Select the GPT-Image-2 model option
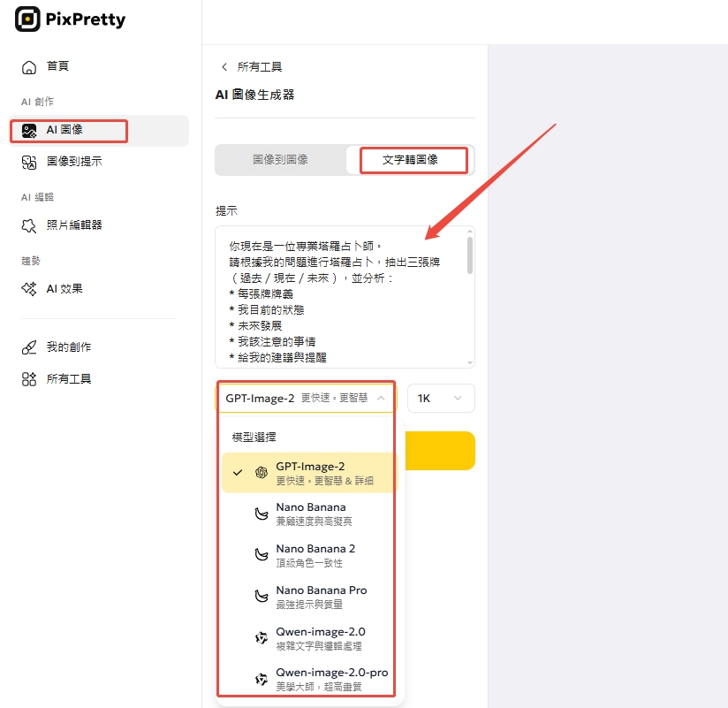Screen dimensions: 728x708 (x=310, y=473)
